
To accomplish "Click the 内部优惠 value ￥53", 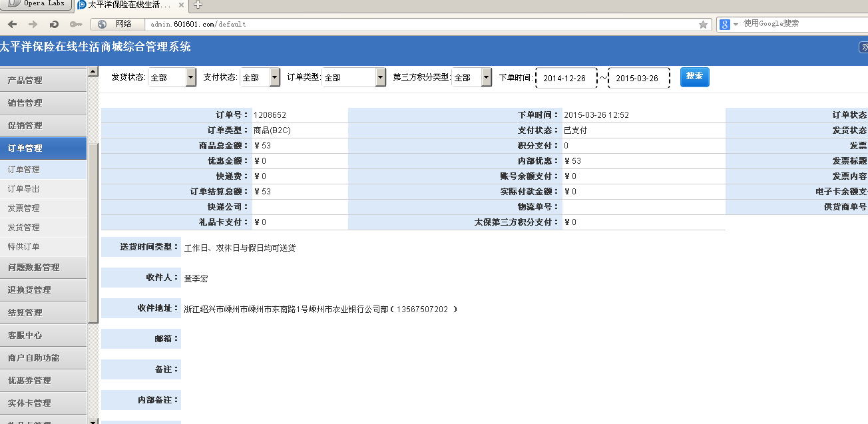I will coord(572,161).
